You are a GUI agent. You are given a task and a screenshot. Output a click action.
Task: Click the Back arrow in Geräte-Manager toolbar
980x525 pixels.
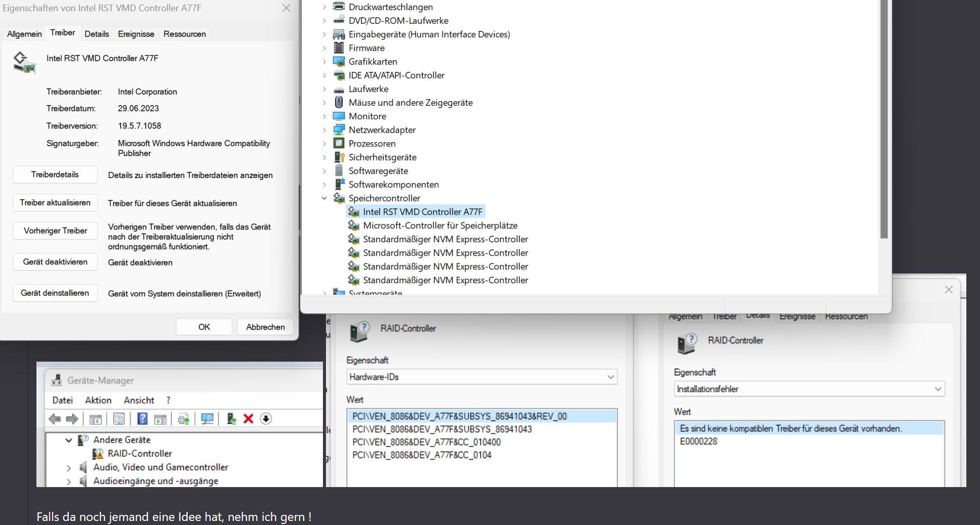[55, 419]
